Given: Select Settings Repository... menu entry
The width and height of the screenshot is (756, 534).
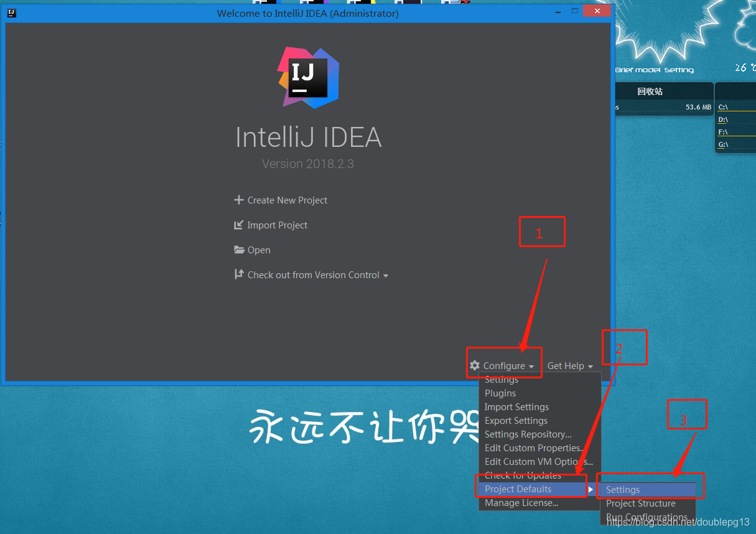Looking at the screenshot, I should click(x=540, y=434).
